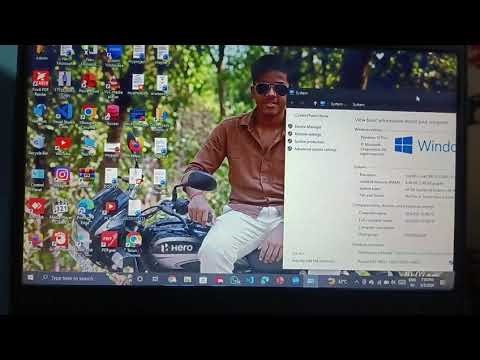Open the Device Manager link
The image size is (480, 360).
click(308, 127)
